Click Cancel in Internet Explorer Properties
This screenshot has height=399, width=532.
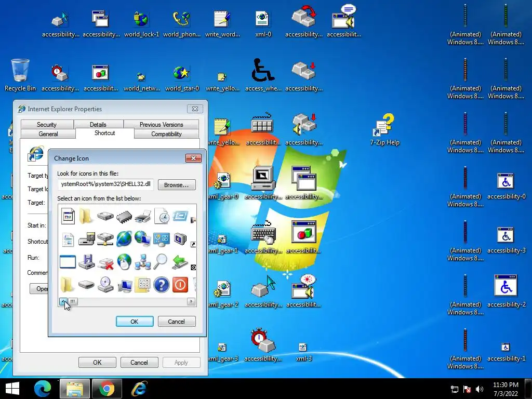pyautogui.click(x=139, y=362)
